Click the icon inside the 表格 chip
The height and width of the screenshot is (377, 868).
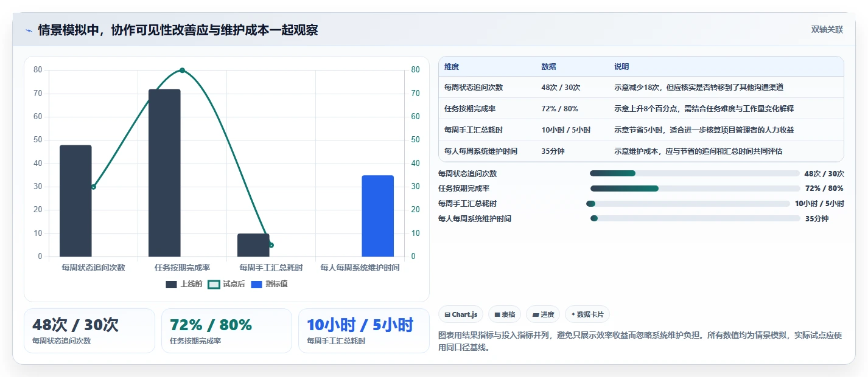point(497,314)
